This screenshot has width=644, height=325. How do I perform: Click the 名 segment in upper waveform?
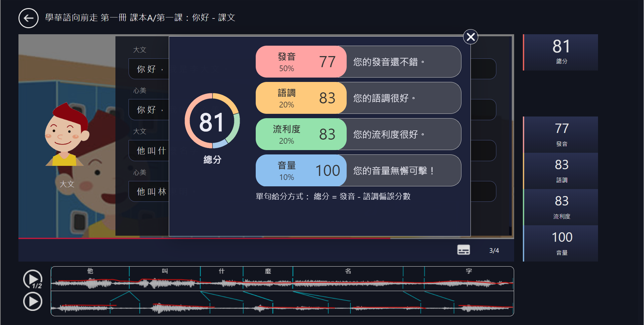tap(348, 279)
